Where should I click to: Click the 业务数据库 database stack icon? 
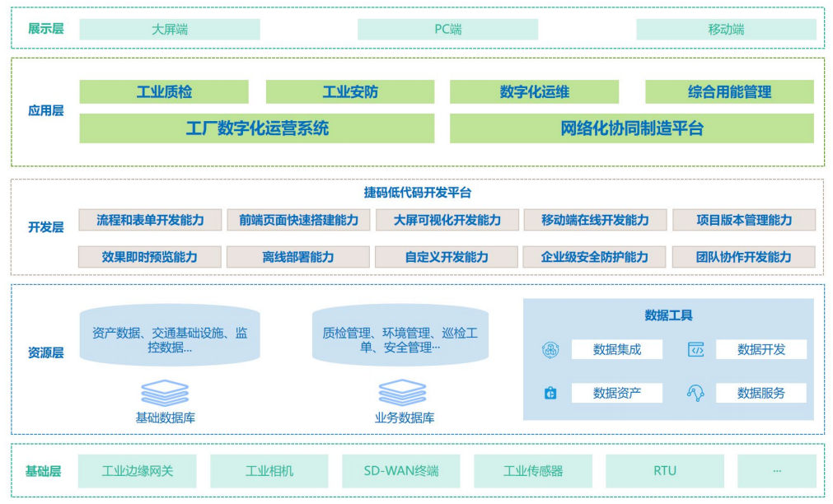400,392
